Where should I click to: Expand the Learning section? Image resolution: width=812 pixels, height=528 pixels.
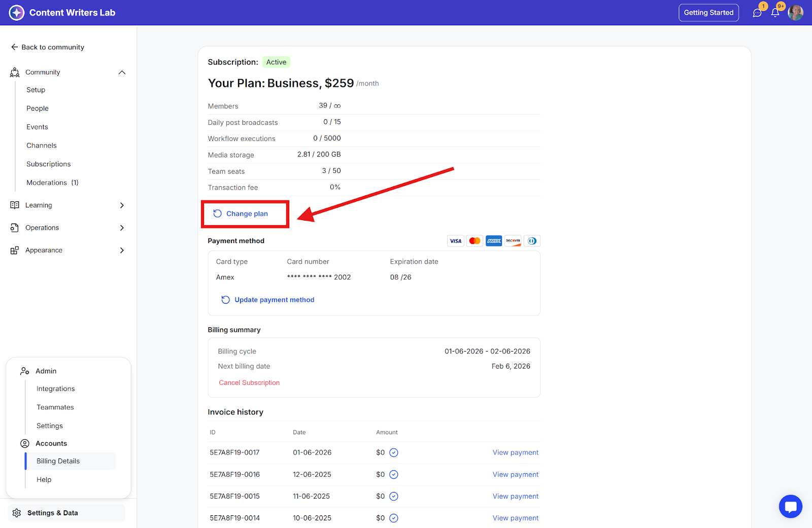pyautogui.click(x=122, y=205)
